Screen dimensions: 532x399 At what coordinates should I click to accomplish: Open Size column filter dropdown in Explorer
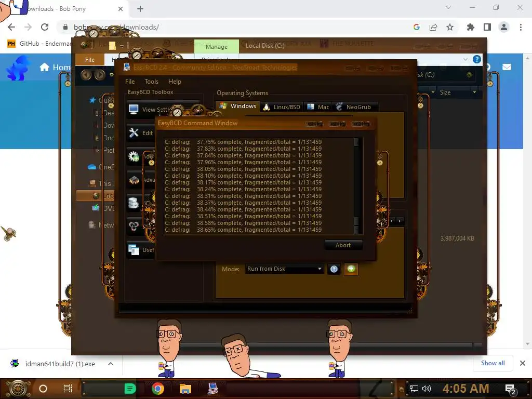click(474, 92)
